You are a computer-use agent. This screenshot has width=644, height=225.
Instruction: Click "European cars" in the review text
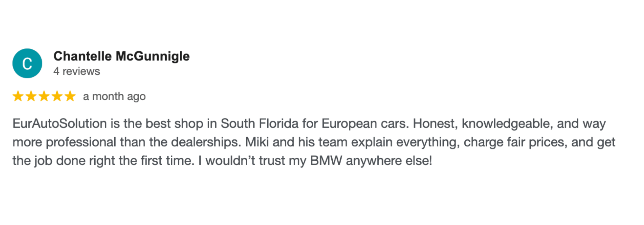coord(365,124)
